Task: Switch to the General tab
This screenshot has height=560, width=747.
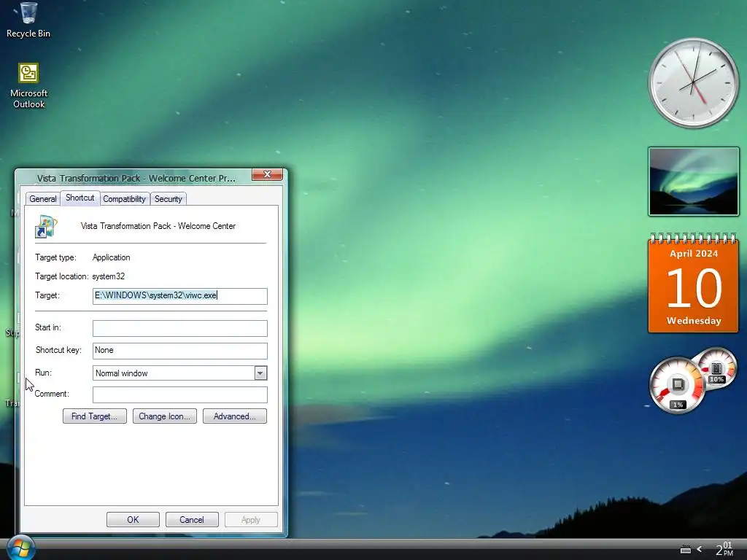Action: (x=43, y=199)
